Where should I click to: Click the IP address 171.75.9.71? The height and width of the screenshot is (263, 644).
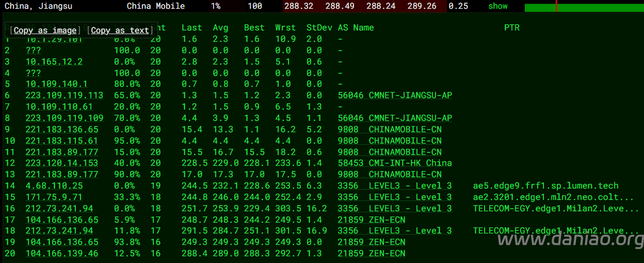(x=54, y=197)
